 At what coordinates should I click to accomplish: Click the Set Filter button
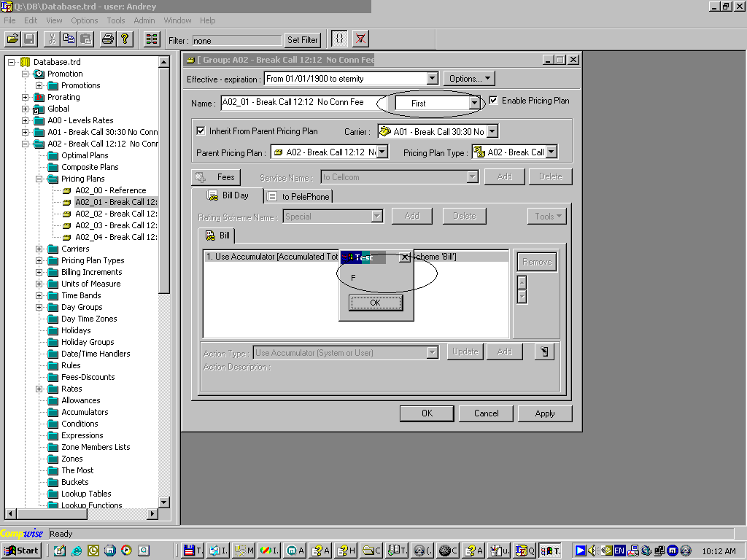pyautogui.click(x=303, y=40)
